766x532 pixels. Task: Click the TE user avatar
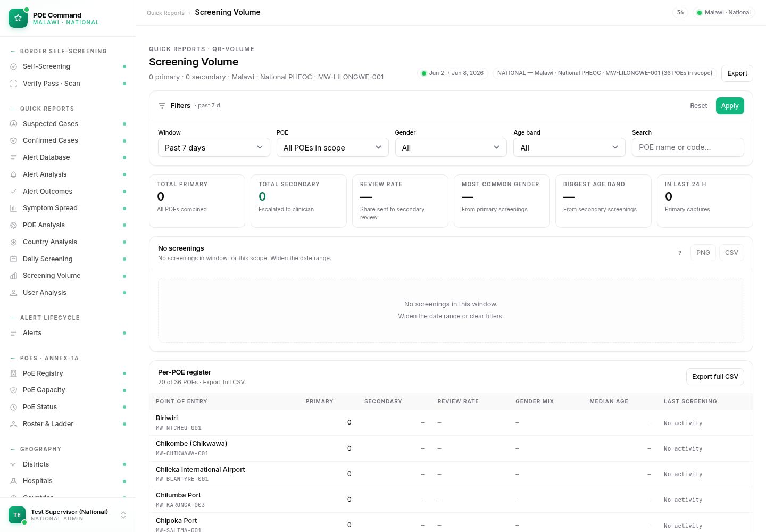(17, 515)
